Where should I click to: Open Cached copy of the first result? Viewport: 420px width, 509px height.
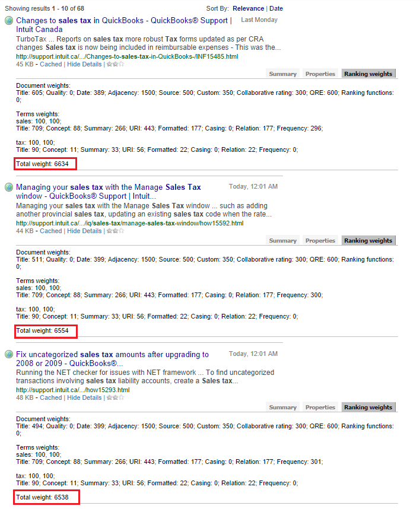pyautogui.click(x=50, y=64)
